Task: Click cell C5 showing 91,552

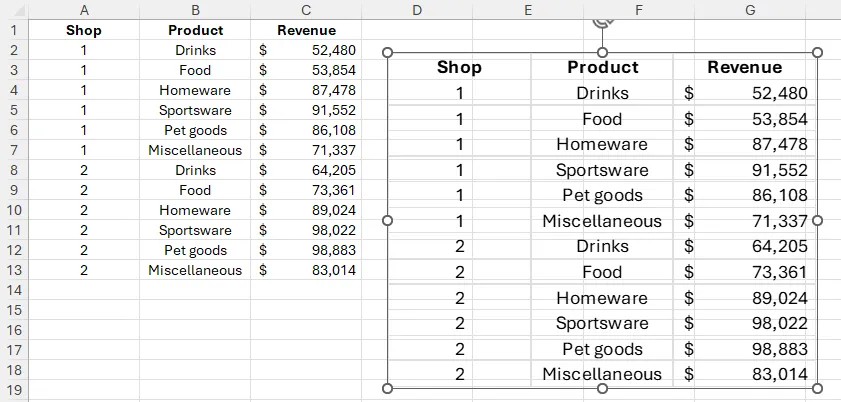Action: coord(306,110)
